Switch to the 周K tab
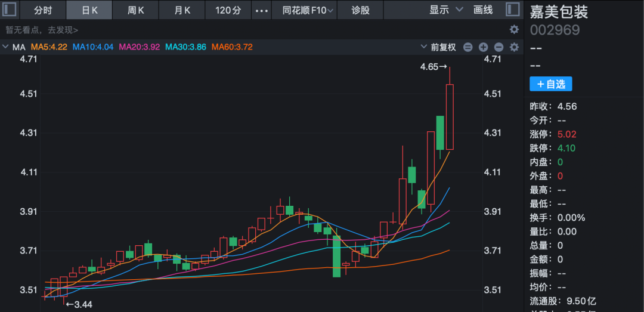 coord(135,10)
